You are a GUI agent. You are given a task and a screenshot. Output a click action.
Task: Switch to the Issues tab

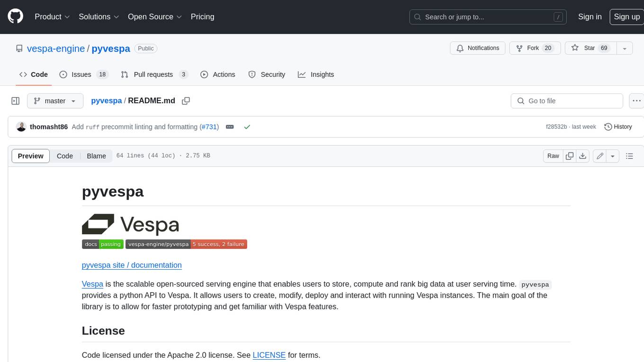84,74
